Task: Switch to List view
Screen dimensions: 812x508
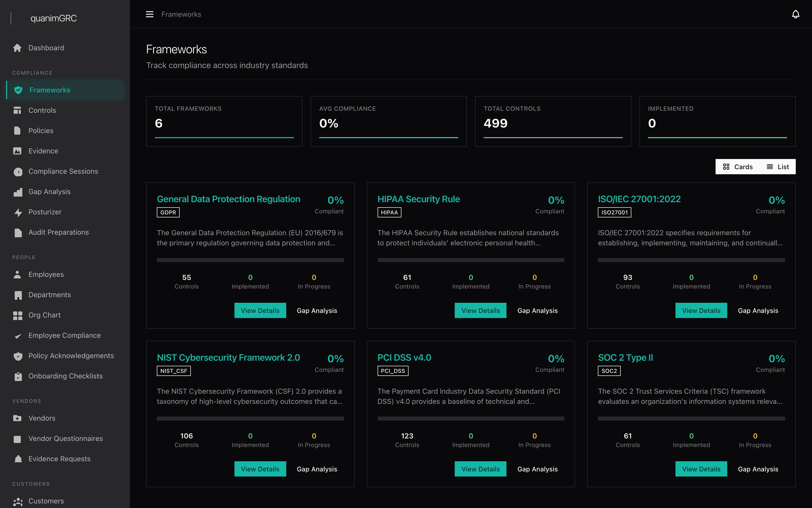Action: (x=778, y=167)
